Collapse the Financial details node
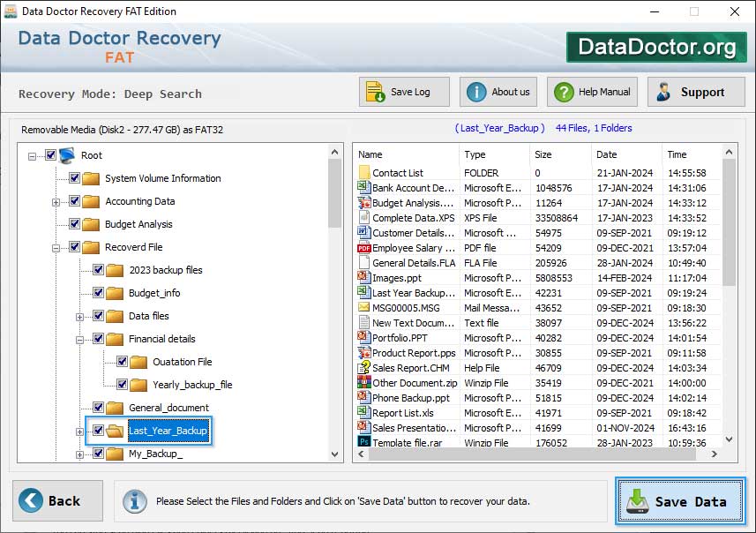This screenshot has width=756, height=533. tap(80, 340)
